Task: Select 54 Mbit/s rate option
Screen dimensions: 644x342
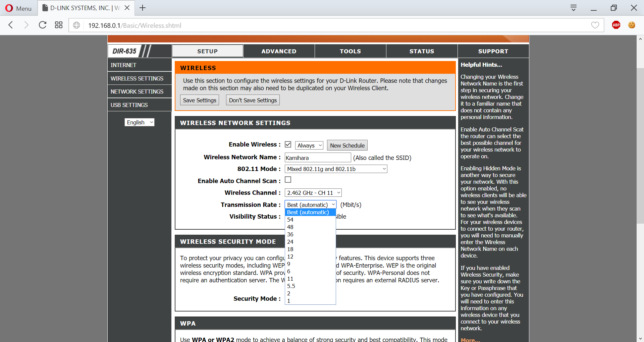Action: (310, 220)
